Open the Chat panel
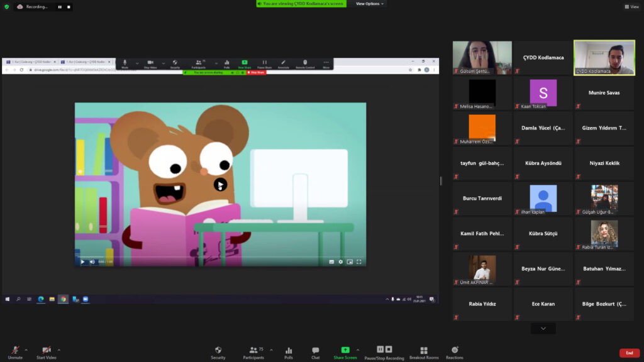 [x=315, y=352]
